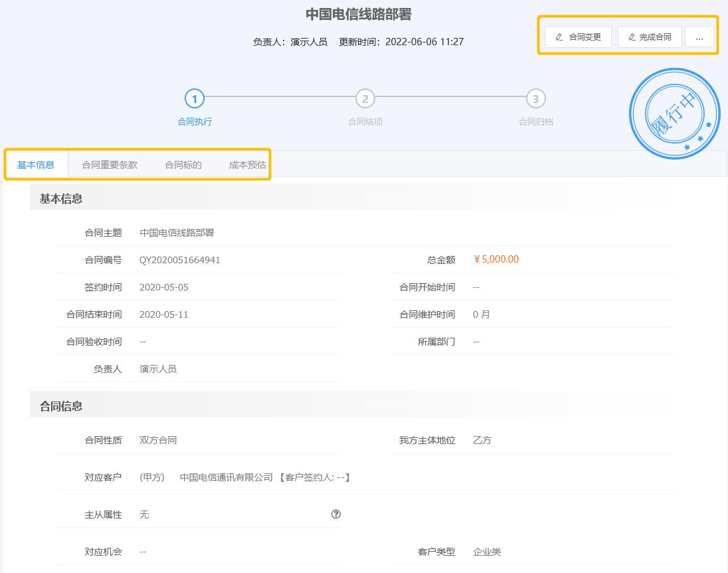728x573 pixels.
Task: Click the 合同主题 value 中国电信线路部署
Action: point(177,233)
